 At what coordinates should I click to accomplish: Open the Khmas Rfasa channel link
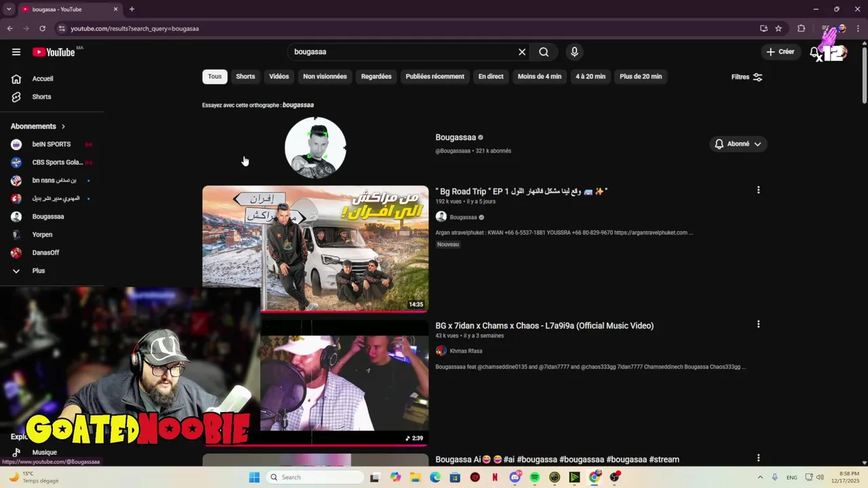(466, 351)
